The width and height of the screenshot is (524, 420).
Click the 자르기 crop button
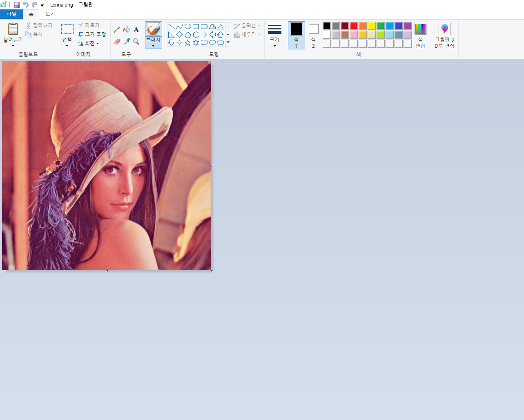[89, 25]
